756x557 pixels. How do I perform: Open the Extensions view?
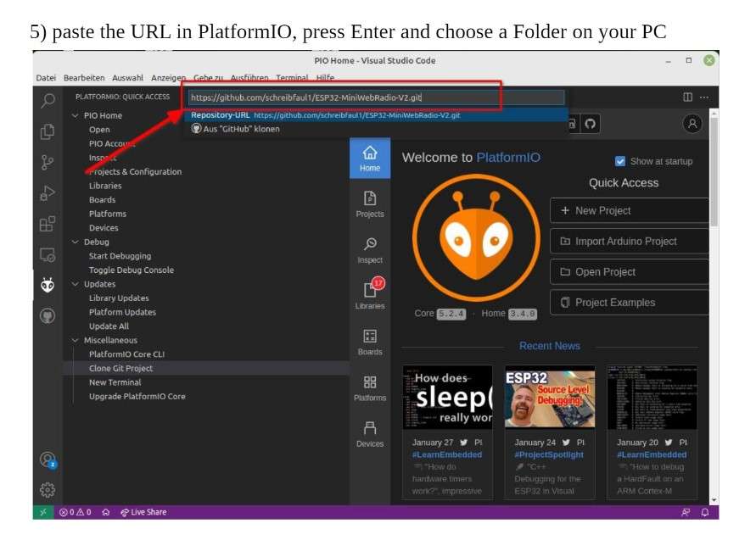[48, 224]
